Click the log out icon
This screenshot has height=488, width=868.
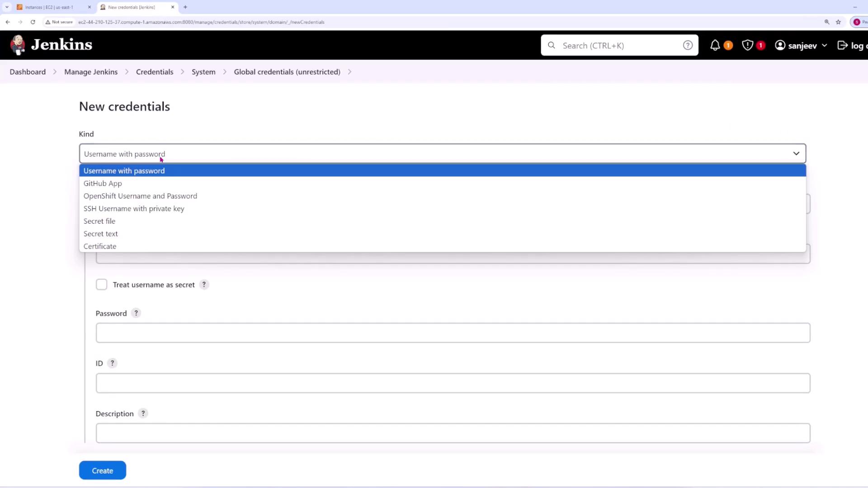(x=843, y=45)
